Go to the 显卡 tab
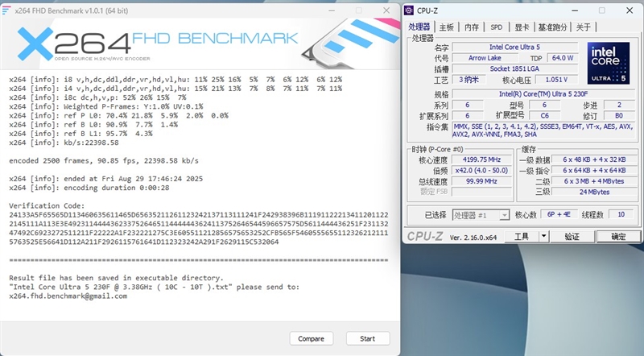Screen dimensions: 644x356 click(521, 27)
